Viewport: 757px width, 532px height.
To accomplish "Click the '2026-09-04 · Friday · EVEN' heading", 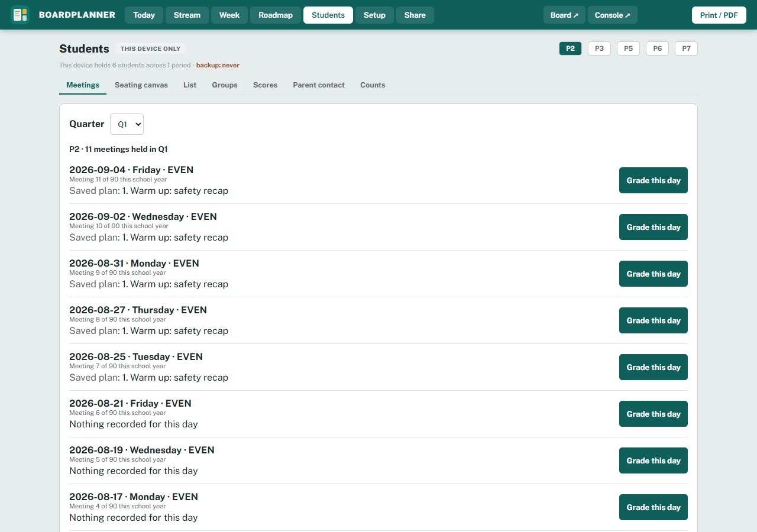I will tap(131, 170).
